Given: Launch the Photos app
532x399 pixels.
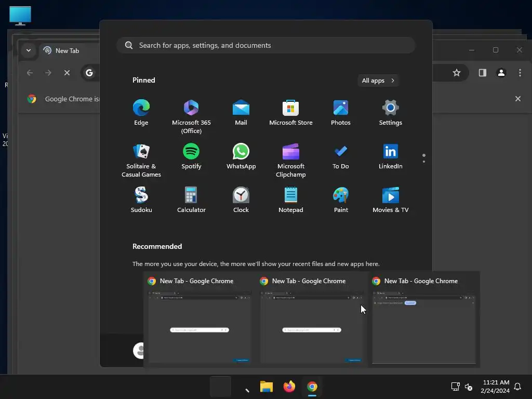Looking at the screenshot, I should pos(341,113).
